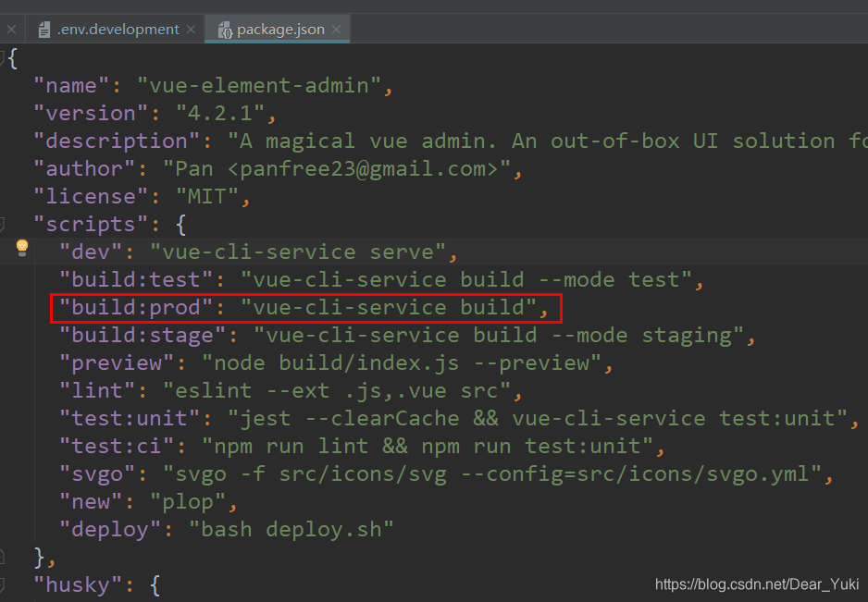Close the package.json tab
The height and width of the screenshot is (602, 868).
click(338, 29)
